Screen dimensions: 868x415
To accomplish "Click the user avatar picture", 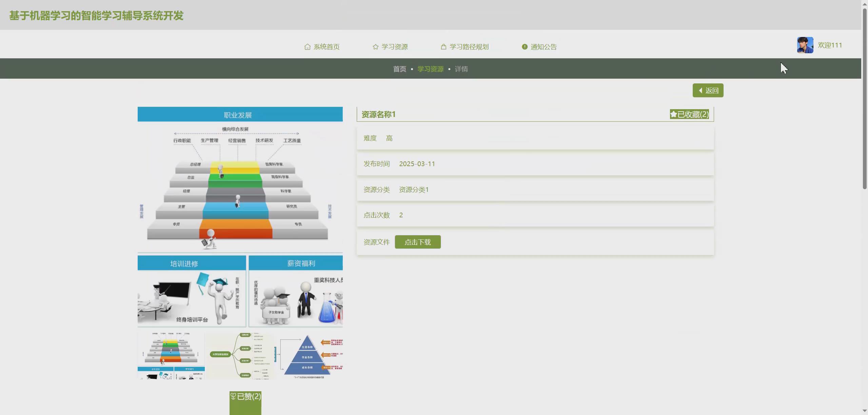I will (805, 45).
